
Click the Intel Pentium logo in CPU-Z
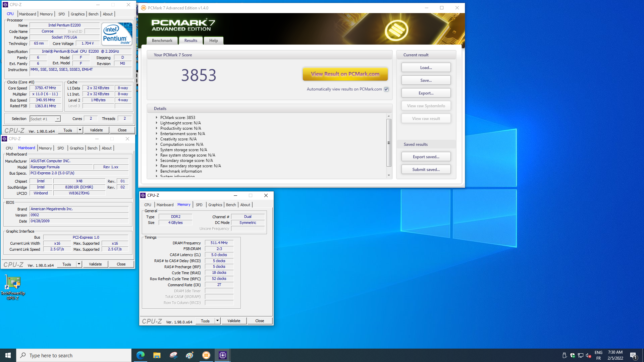coord(117,34)
